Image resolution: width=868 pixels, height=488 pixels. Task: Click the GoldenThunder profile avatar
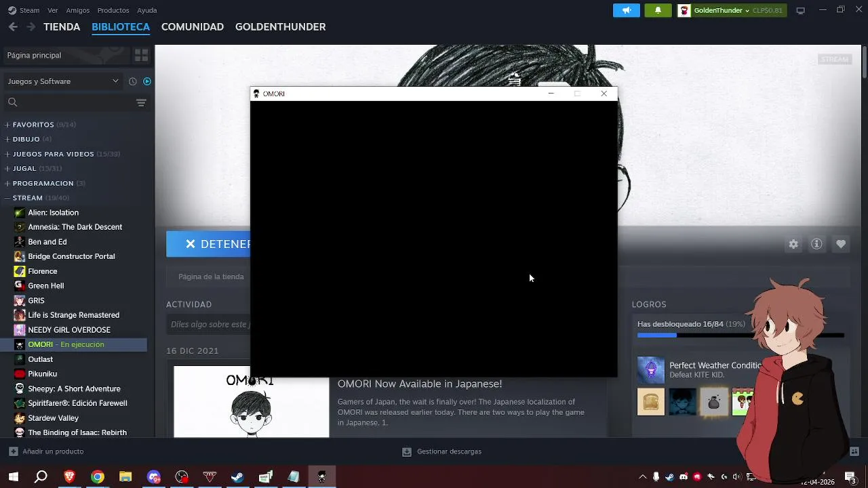pyautogui.click(x=684, y=10)
